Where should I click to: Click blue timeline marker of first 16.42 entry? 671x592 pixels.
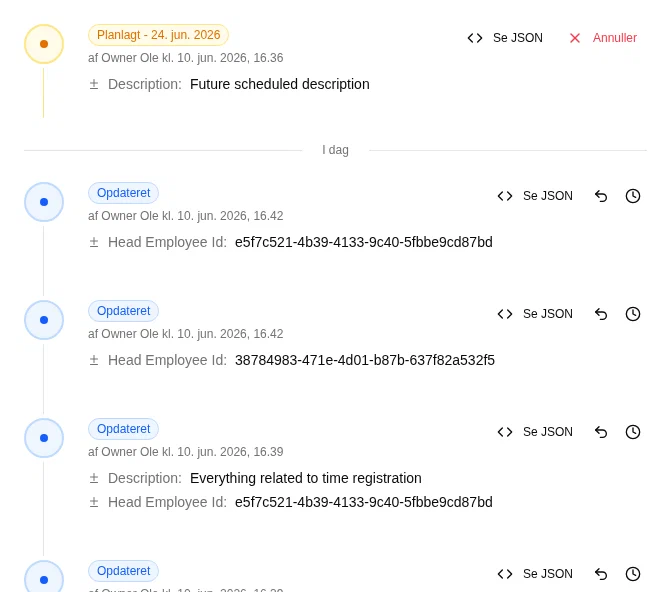pos(44,202)
